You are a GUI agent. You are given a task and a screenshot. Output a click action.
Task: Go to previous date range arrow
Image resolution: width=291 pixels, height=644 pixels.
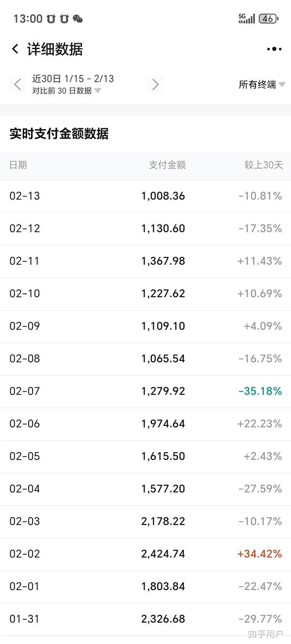(x=18, y=85)
